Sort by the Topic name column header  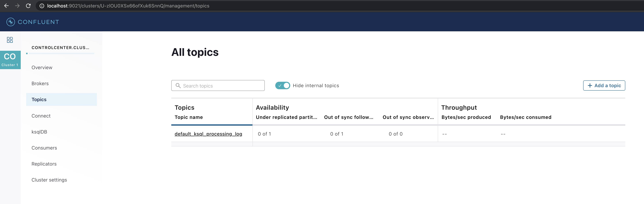188,117
